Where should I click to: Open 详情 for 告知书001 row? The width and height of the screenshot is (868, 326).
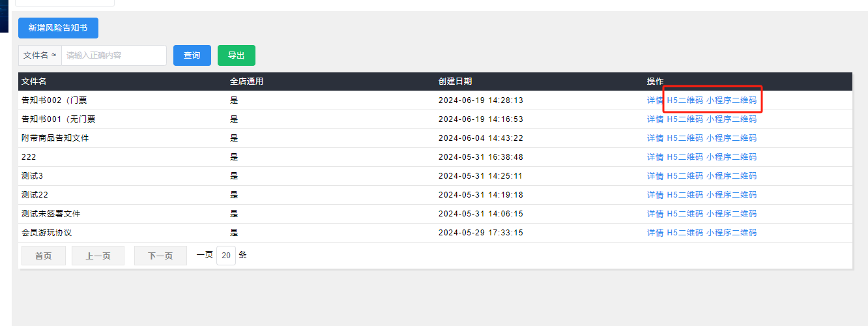coord(655,119)
